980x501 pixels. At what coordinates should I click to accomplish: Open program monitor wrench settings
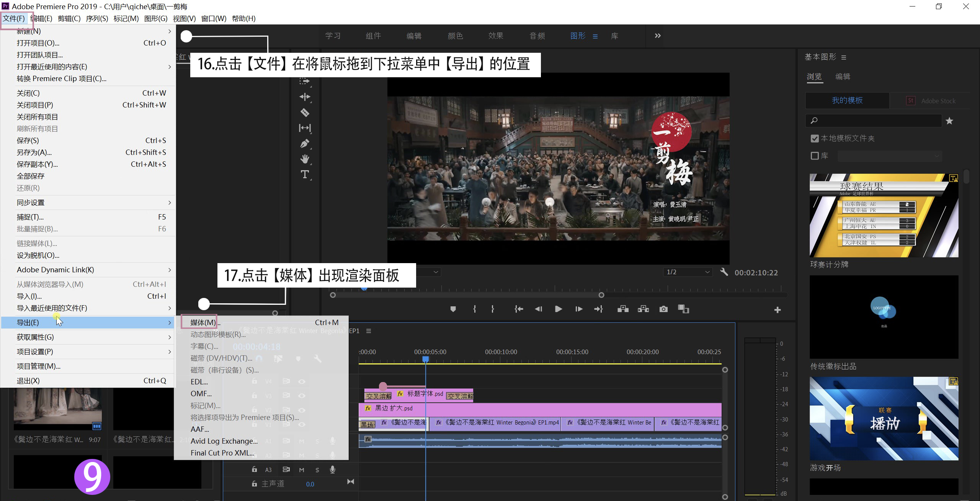[724, 272]
